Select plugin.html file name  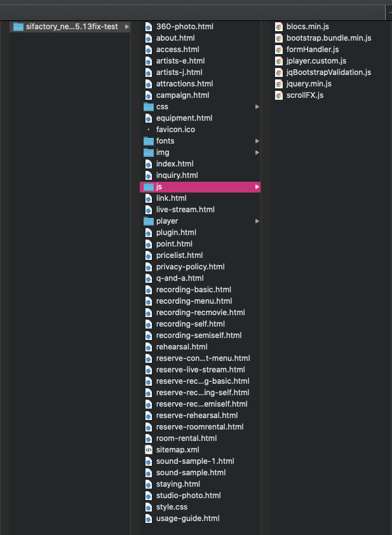click(x=176, y=233)
